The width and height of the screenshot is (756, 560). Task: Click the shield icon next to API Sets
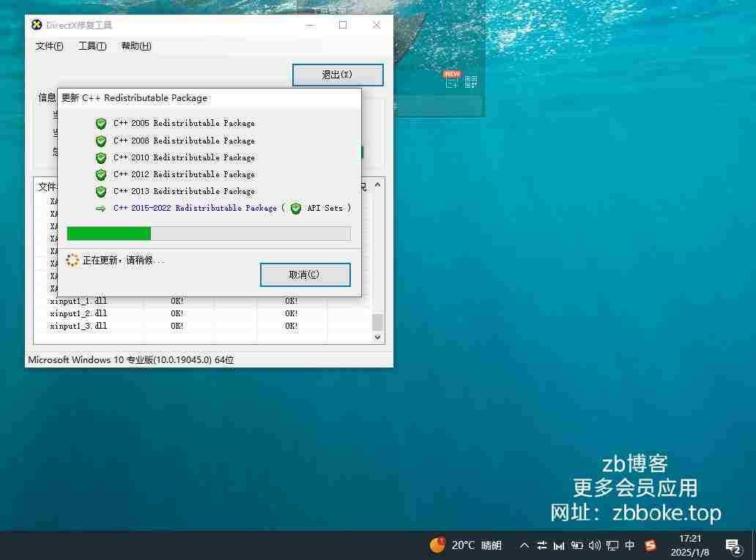click(296, 208)
